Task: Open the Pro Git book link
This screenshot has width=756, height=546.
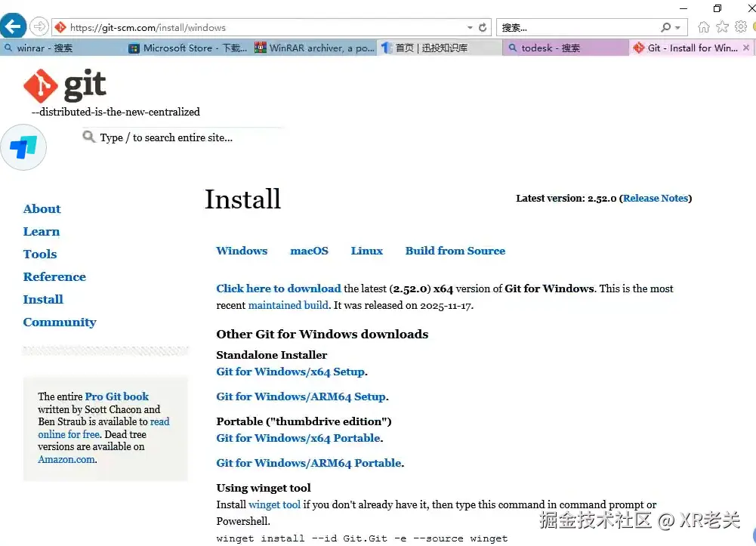Action: click(116, 396)
